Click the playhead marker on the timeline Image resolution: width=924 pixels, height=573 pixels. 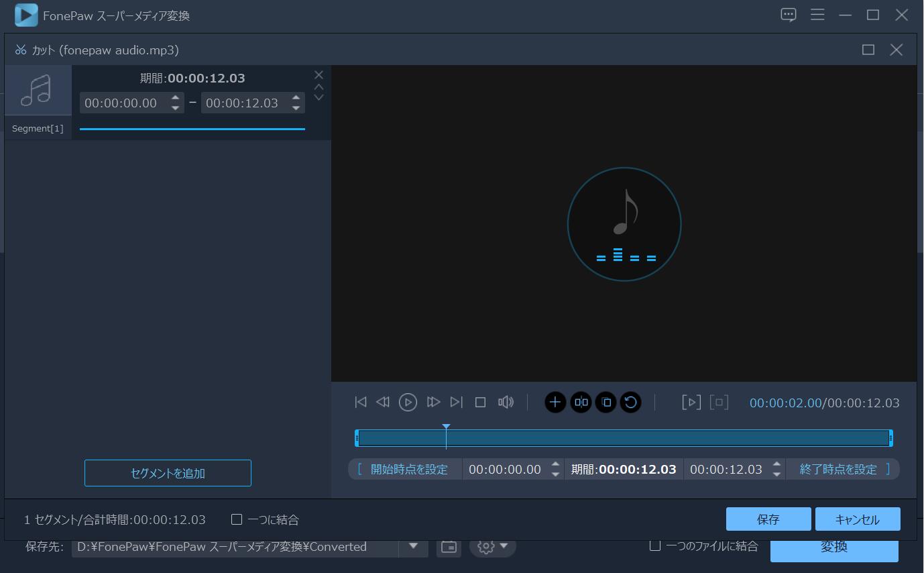click(x=446, y=427)
